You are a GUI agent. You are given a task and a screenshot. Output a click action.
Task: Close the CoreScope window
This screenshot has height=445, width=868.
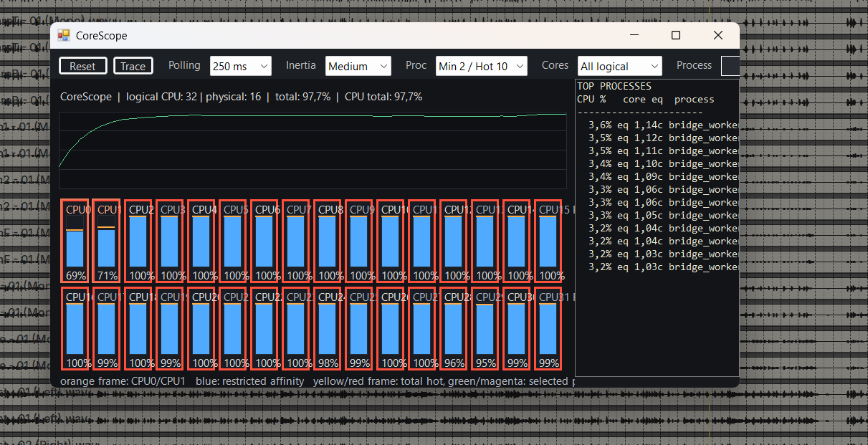tap(718, 35)
